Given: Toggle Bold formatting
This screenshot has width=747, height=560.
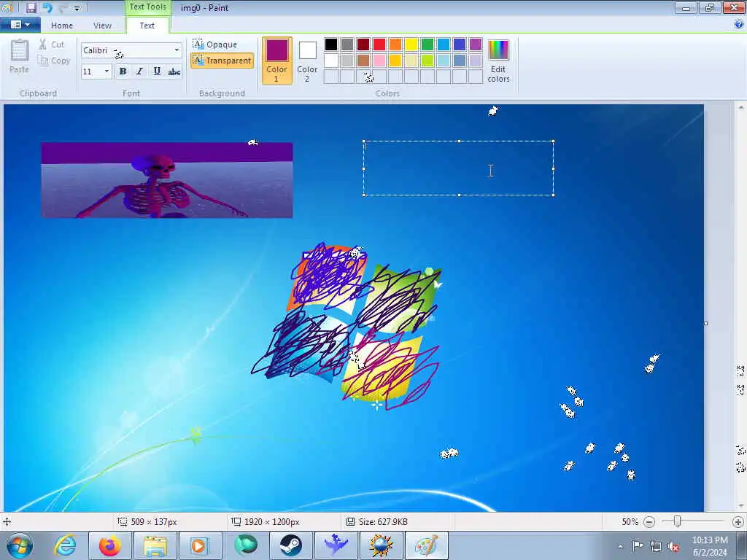Looking at the screenshot, I should tap(123, 71).
